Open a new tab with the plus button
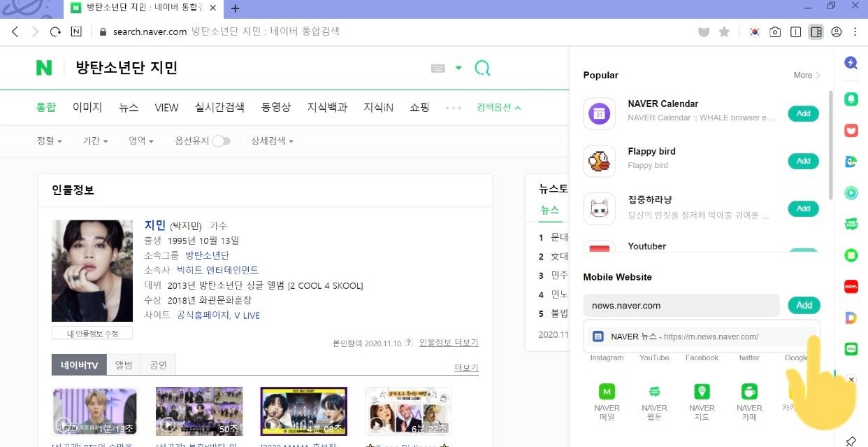The width and height of the screenshot is (868, 447). [x=236, y=8]
